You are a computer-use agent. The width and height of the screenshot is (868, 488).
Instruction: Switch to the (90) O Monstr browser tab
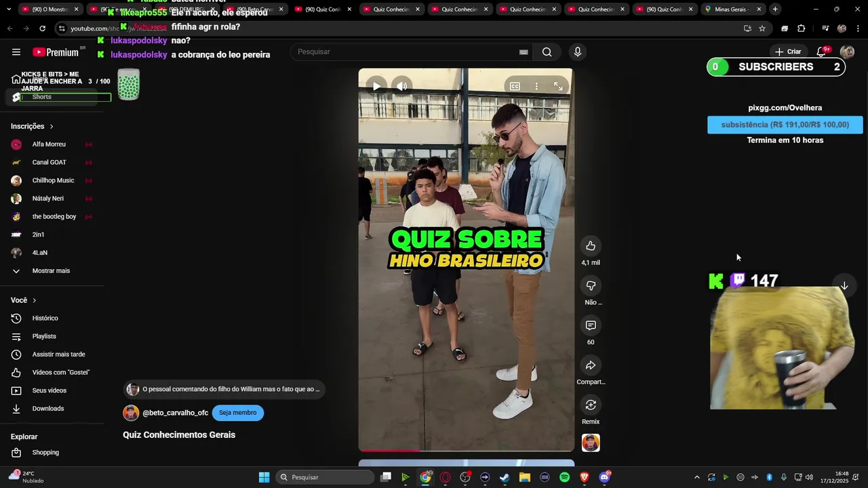pos(49,9)
